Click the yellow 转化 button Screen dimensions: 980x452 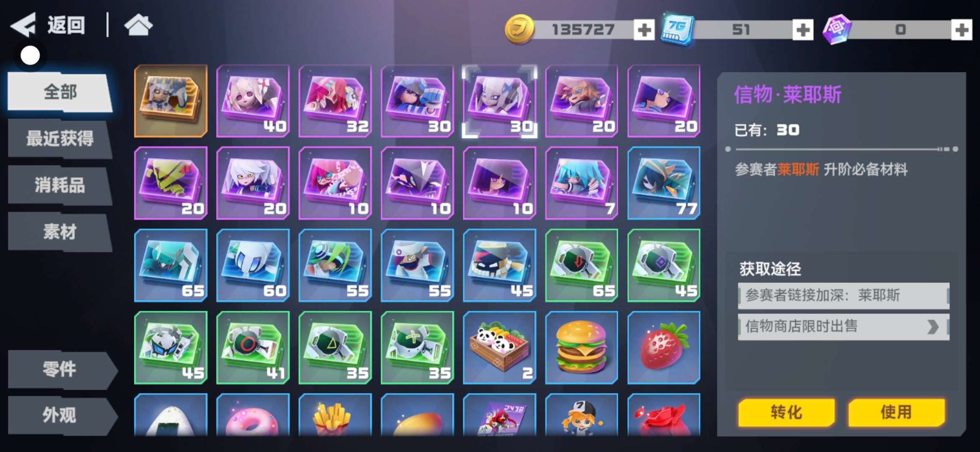pyautogui.click(x=787, y=412)
